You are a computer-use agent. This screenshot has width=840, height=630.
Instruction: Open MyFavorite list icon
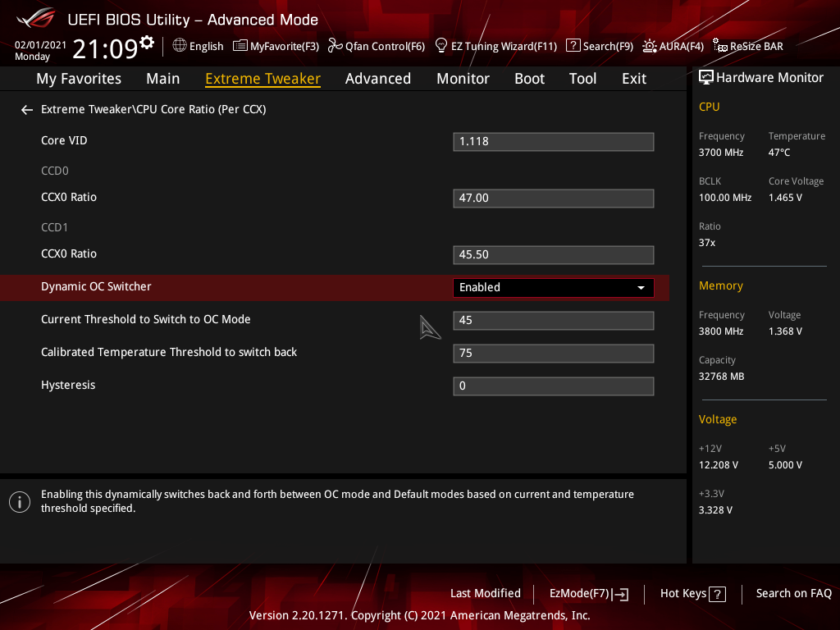tap(240, 46)
